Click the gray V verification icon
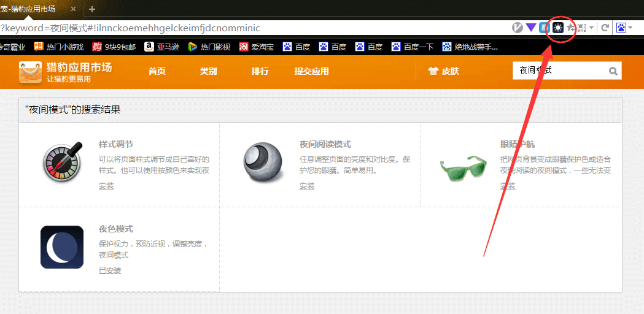Viewport: 644px width, 314px height. pyautogui.click(x=518, y=28)
